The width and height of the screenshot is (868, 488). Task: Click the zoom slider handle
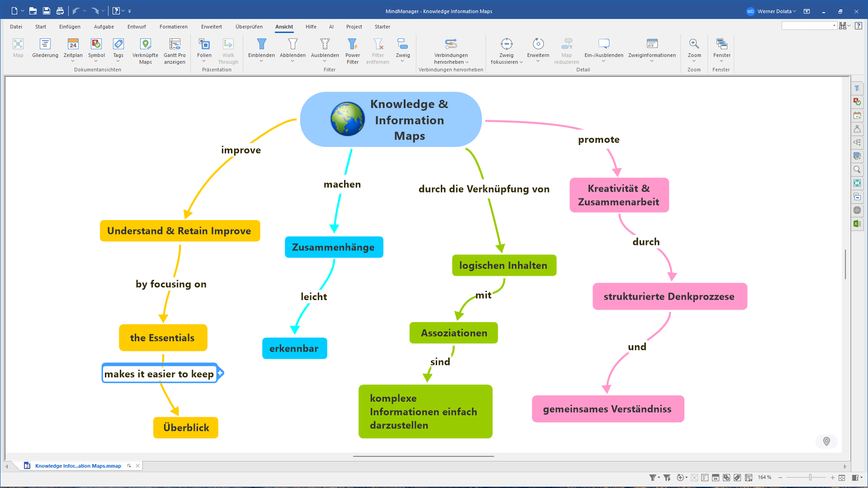810,478
